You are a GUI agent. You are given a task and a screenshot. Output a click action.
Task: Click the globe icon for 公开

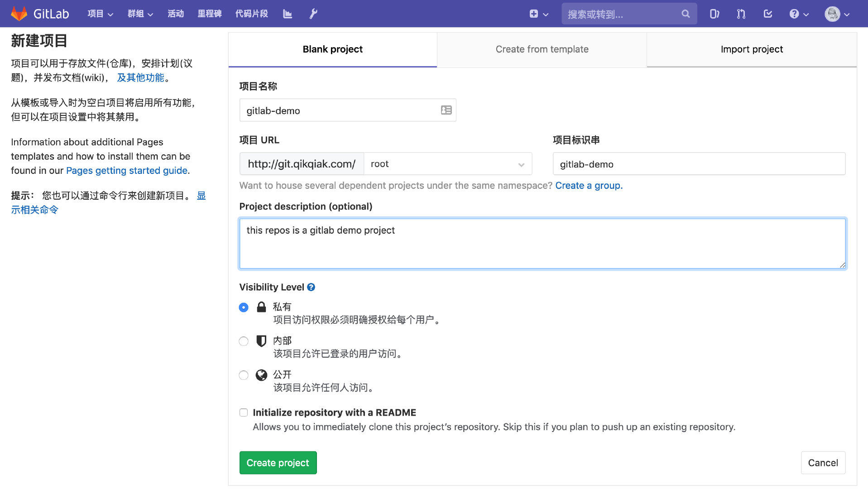pyautogui.click(x=261, y=375)
